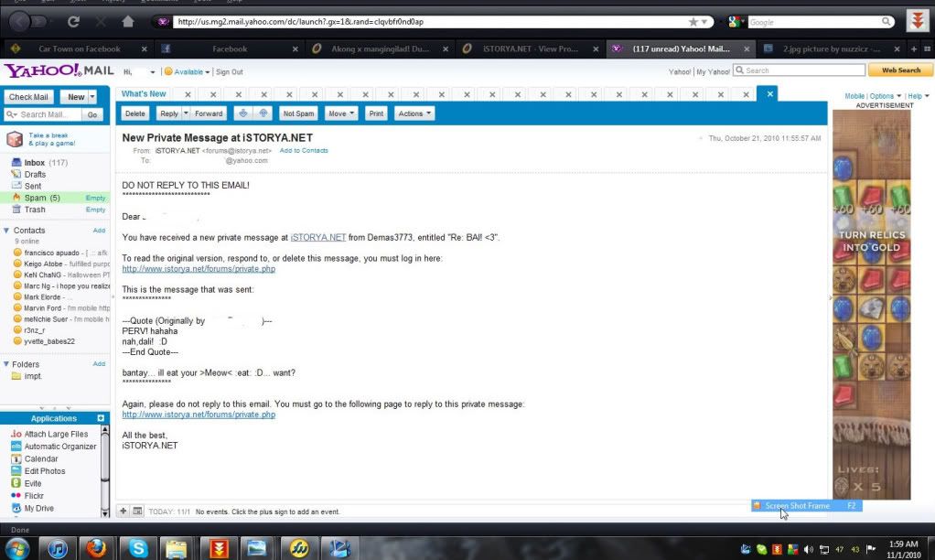The image size is (935, 560).
Task: Open the Reply dropdown arrow
Action: (186, 113)
